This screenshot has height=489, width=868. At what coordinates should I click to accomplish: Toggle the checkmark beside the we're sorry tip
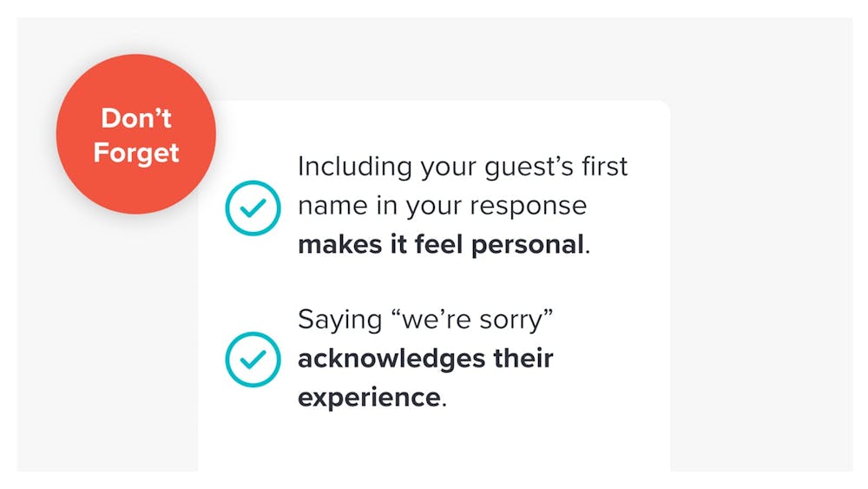(253, 359)
